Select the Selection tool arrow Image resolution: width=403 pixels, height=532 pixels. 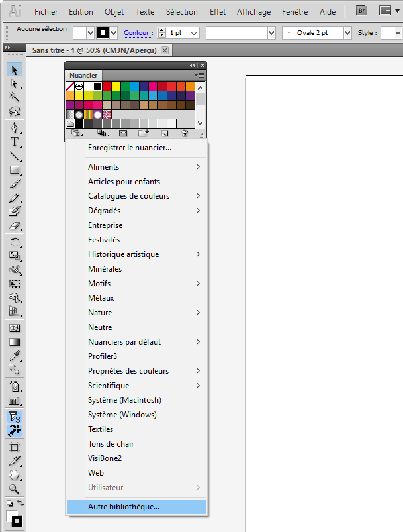[15, 70]
